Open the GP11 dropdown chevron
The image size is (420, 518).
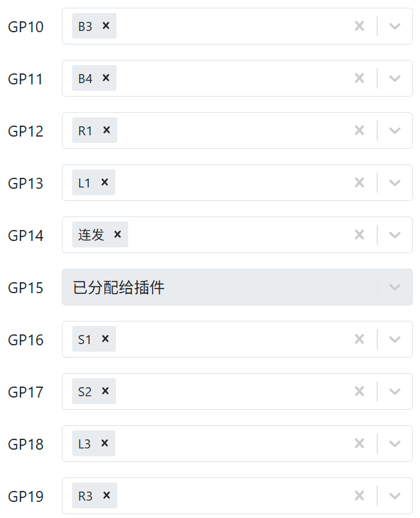pyautogui.click(x=395, y=78)
